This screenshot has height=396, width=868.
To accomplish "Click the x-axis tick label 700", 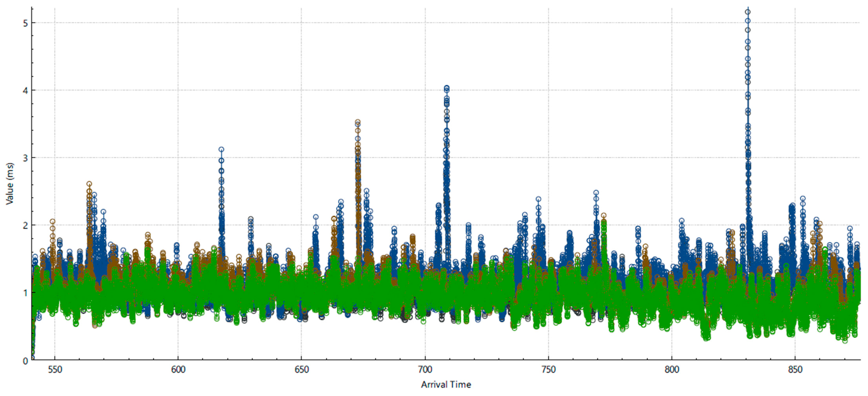I will coord(425,370).
